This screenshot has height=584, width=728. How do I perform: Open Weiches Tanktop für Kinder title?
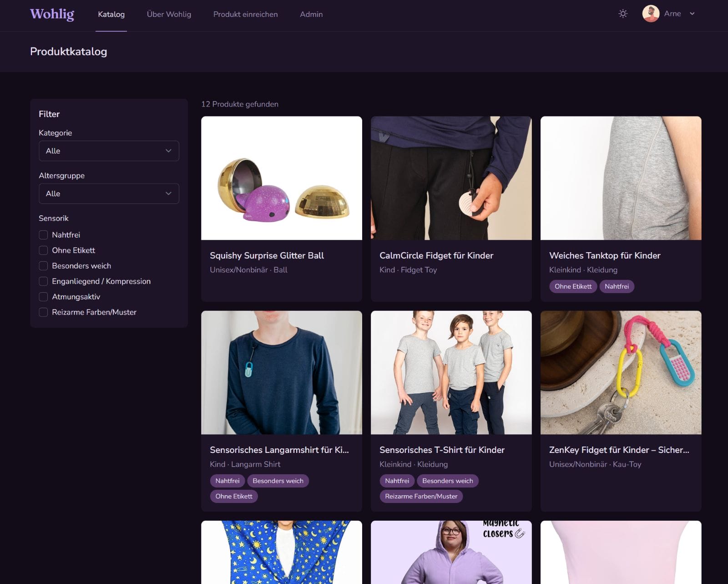pos(605,255)
